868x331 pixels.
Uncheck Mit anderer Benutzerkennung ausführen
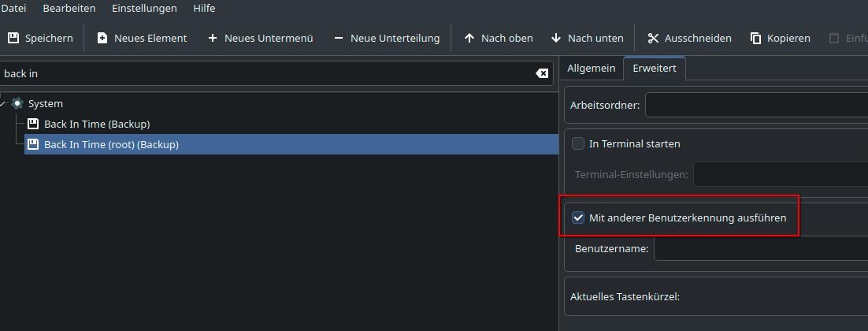(x=578, y=218)
